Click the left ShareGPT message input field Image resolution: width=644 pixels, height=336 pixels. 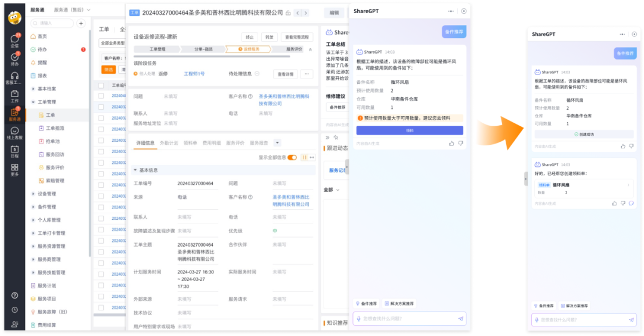point(410,319)
